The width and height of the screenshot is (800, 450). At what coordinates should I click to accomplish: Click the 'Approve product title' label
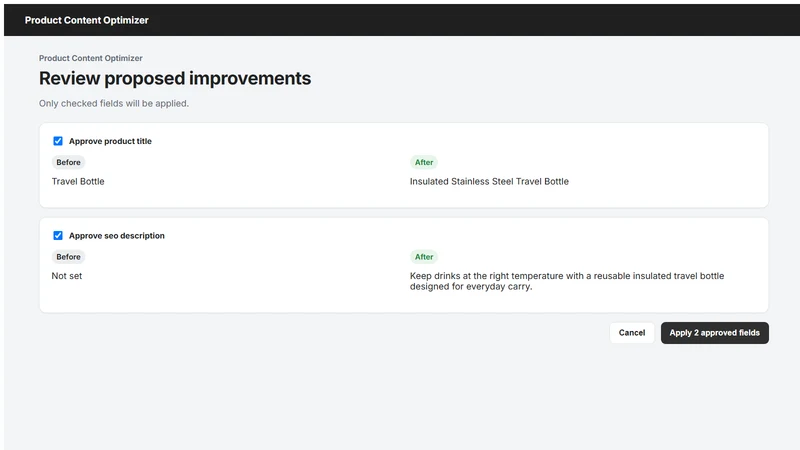[x=110, y=141]
